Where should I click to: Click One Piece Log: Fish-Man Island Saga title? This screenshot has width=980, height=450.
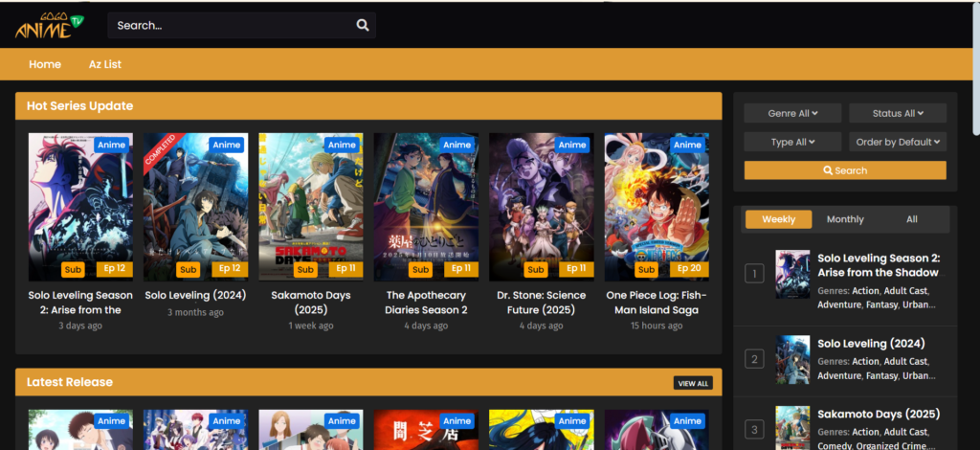[657, 303]
